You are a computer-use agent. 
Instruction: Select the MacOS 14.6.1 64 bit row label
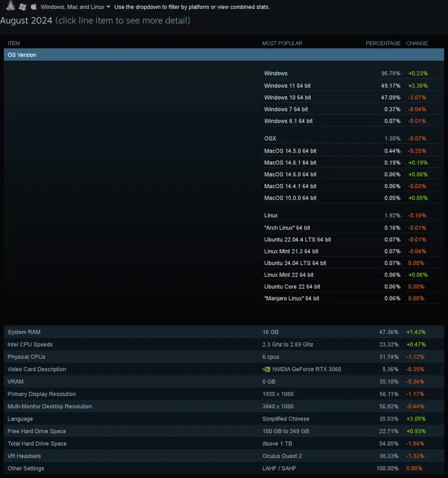290,163
